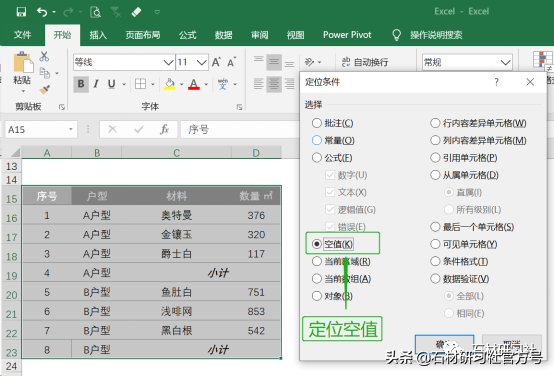The image size is (554, 376).
Task: Open the font color dropdown arrow
Action: (x=206, y=84)
